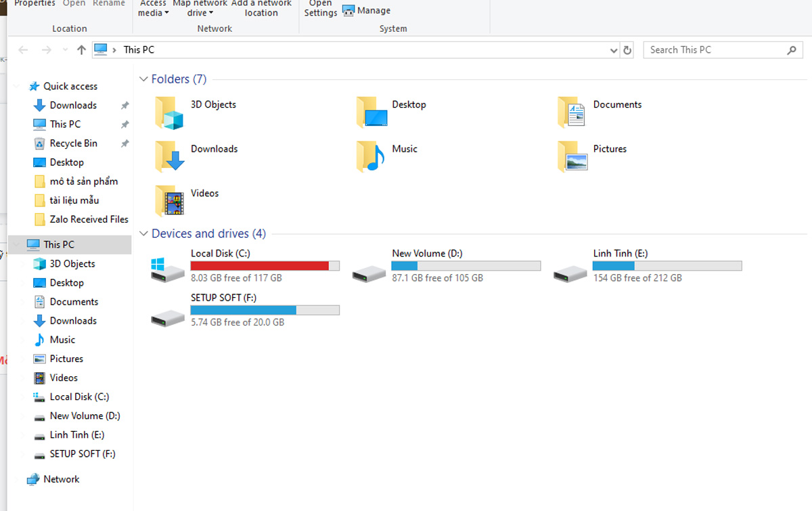Go up one level with Up arrow
Image resolution: width=812 pixels, height=511 pixels.
click(81, 50)
